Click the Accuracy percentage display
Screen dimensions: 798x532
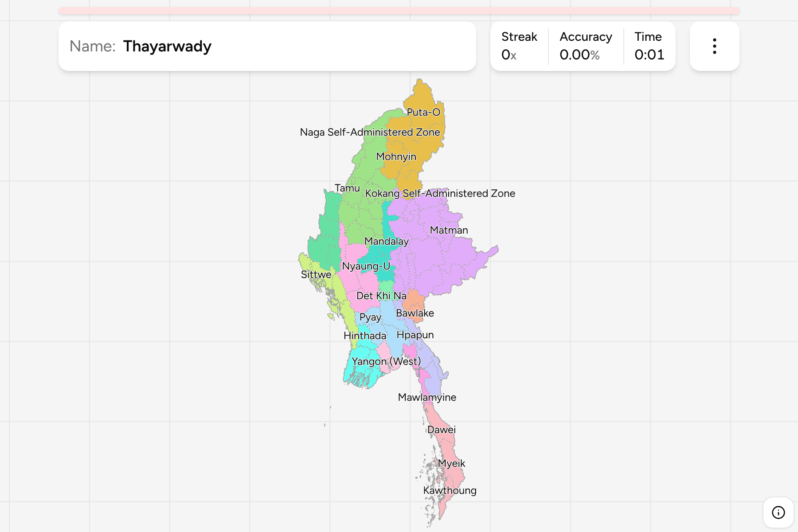click(x=586, y=46)
